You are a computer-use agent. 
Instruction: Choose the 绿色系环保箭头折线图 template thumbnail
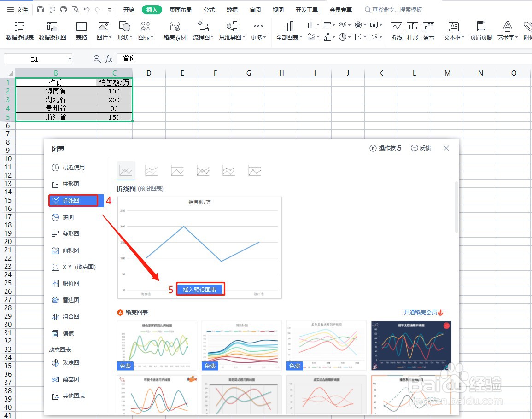click(x=157, y=345)
